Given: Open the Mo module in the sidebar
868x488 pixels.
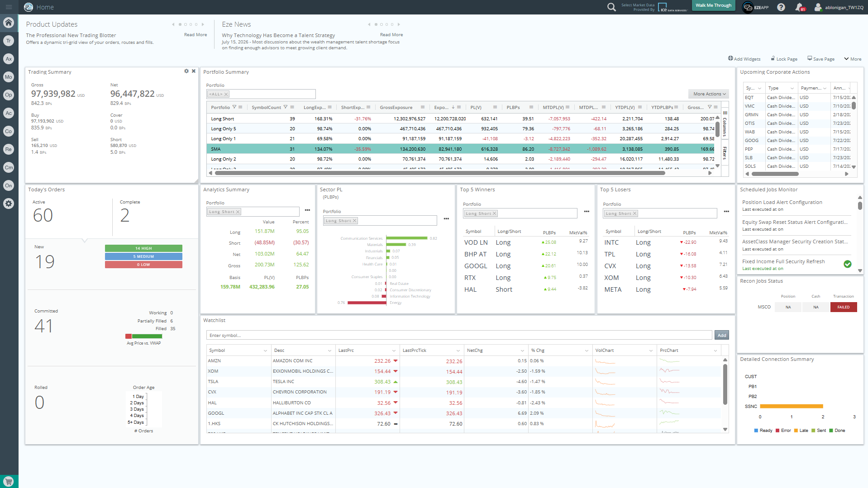Looking at the screenshot, I should coord(9,77).
